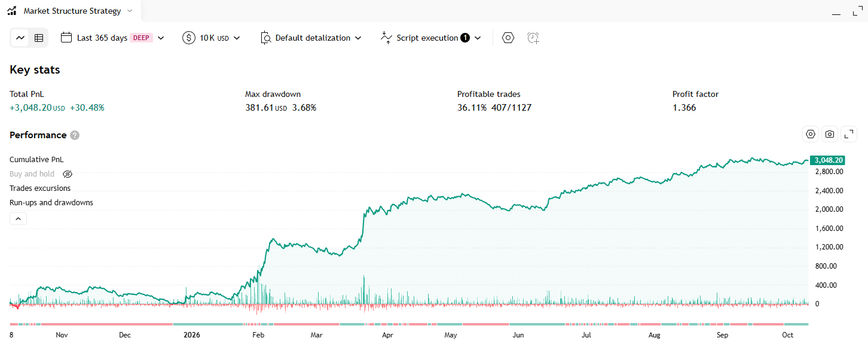
Task: Click the 407/1127 trades count
Action: click(512, 108)
